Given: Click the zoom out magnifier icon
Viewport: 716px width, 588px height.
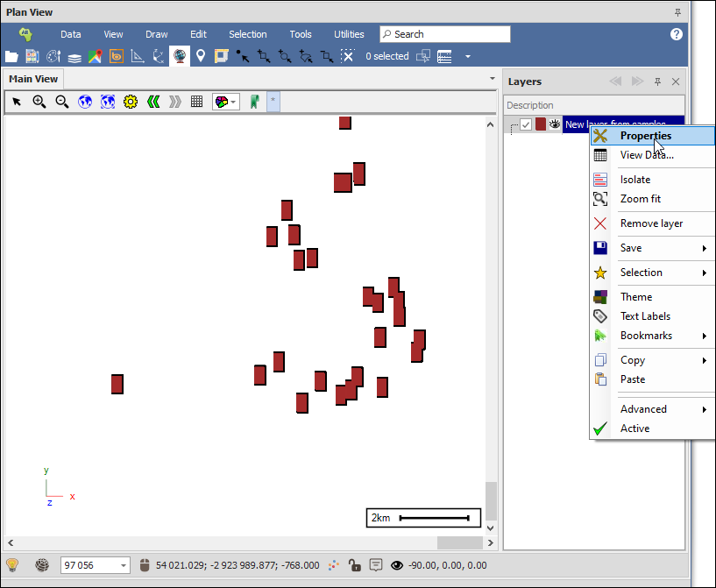Looking at the screenshot, I should [x=62, y=102].
